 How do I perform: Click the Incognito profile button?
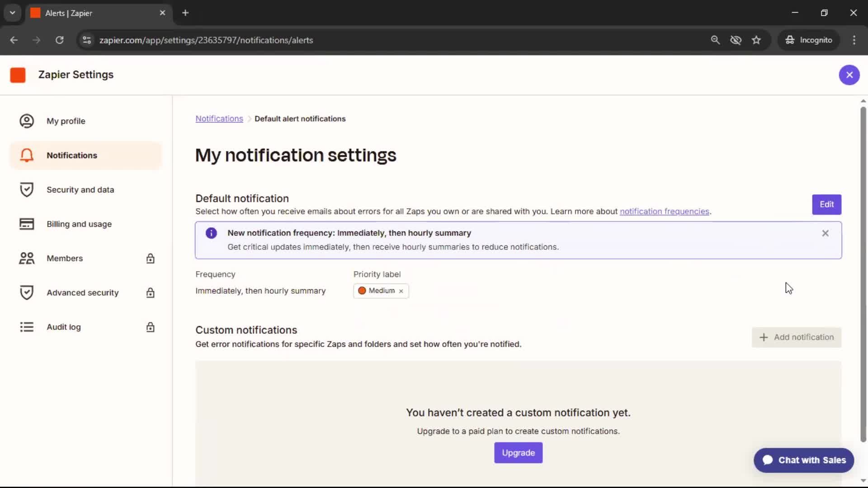[x=809, y=40]
